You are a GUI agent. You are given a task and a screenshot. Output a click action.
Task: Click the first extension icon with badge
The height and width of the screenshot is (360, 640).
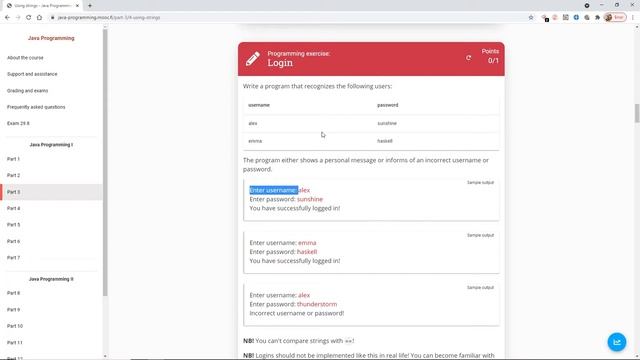coord(545,18)
